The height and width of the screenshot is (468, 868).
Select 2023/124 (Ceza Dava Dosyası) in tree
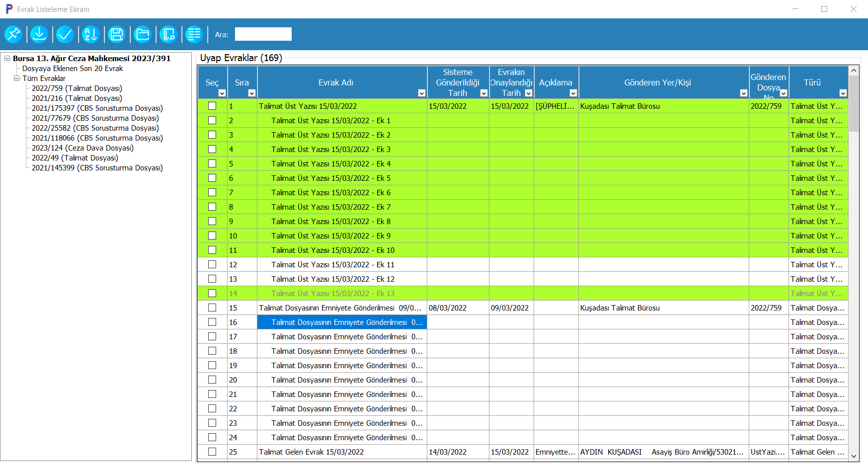pos(82,148)
